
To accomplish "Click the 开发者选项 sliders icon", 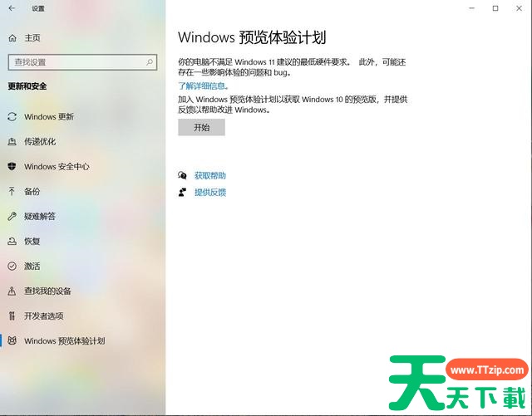I will click(x=12, y=316).
